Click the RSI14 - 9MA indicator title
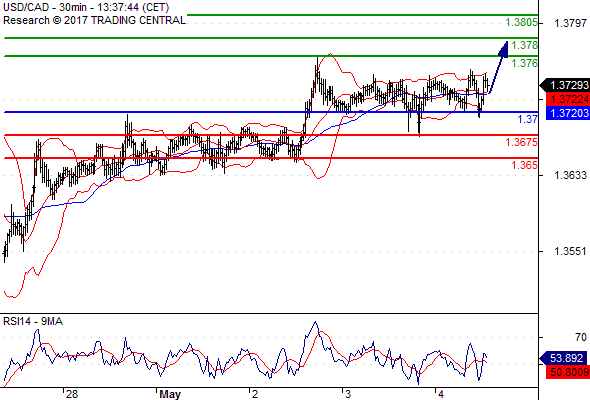The image size is (590, 400). pos(33,321)
